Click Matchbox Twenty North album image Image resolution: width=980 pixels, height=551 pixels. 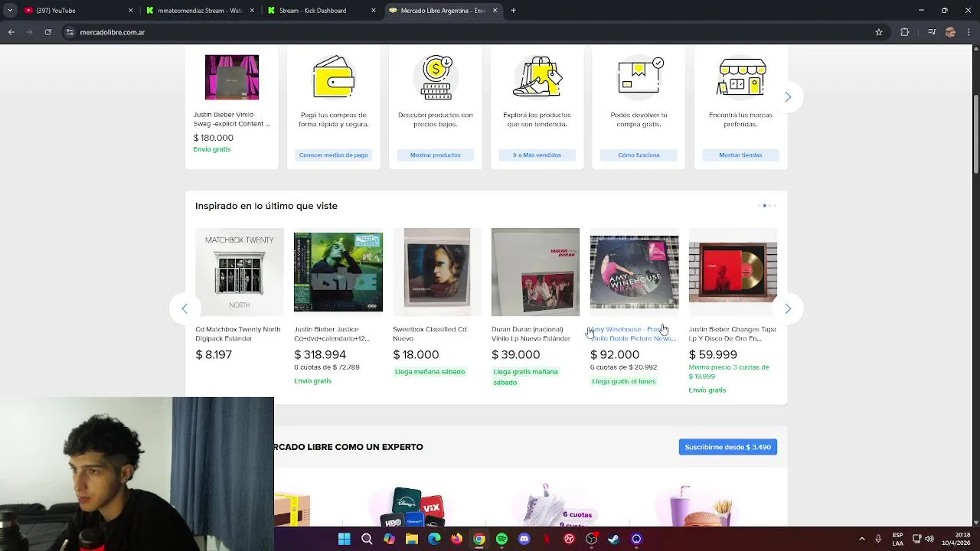tap(240, 272)
